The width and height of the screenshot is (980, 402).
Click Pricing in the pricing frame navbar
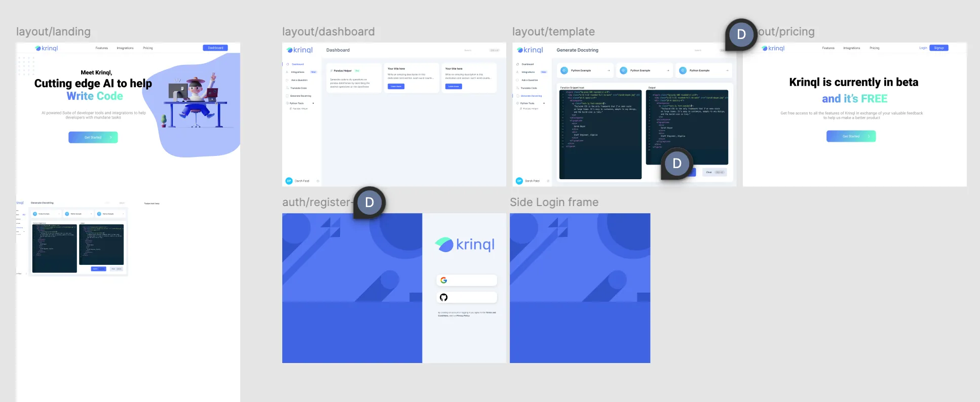[x=875, y=48]
